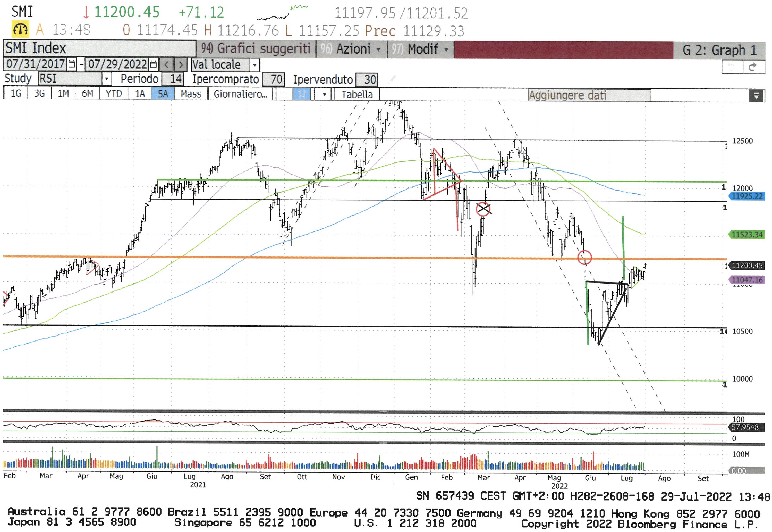Click the bid/ask quote 11197.95/11201.52

pyautogui.click(x=401, y=13)
